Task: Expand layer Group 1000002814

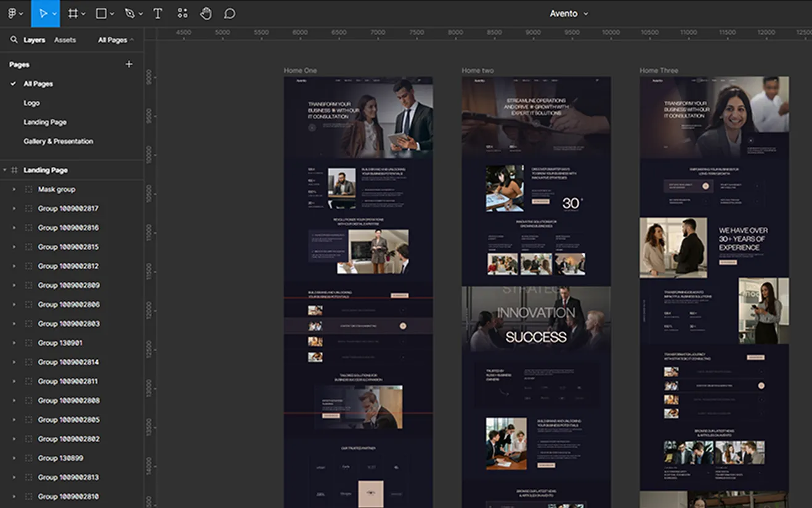Action: [x=14, y=362]
